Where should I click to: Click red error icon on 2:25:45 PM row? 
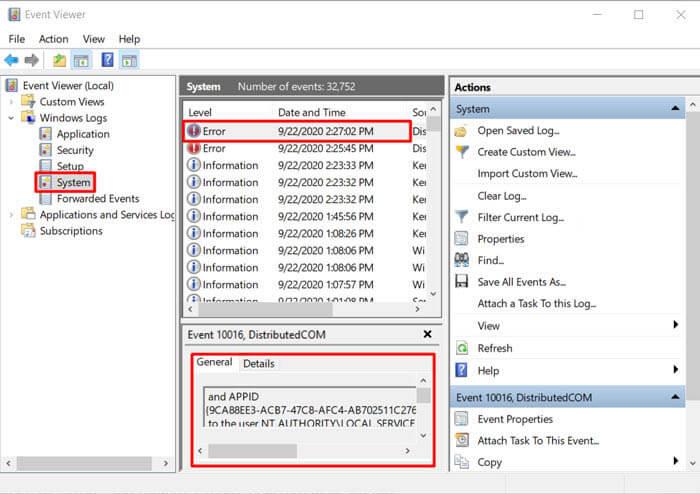(x=193, y=148)
